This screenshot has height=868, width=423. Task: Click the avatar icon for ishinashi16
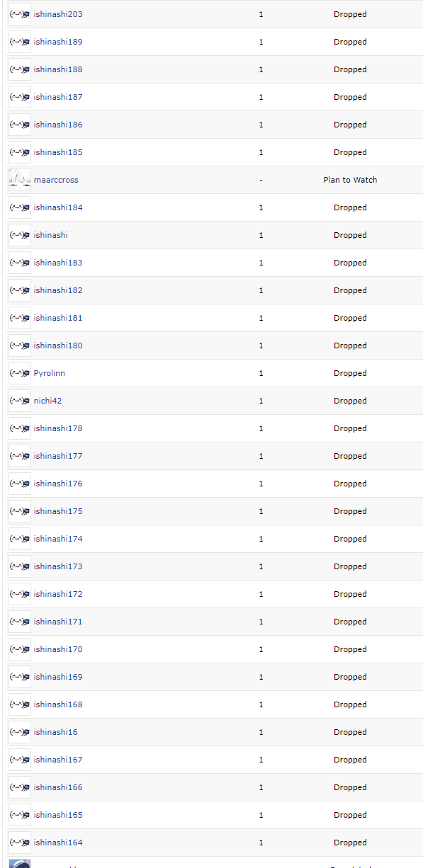coord(20,732)
